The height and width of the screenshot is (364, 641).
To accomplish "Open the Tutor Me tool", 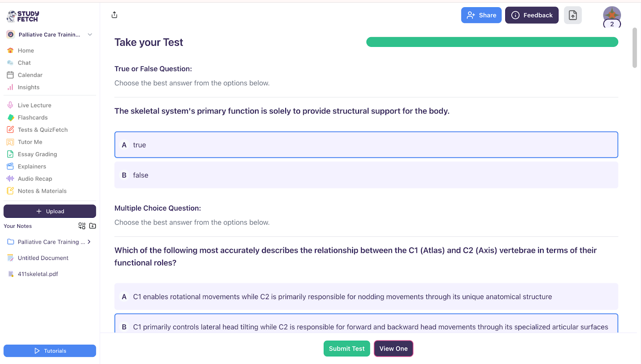I will pos(30,142).
